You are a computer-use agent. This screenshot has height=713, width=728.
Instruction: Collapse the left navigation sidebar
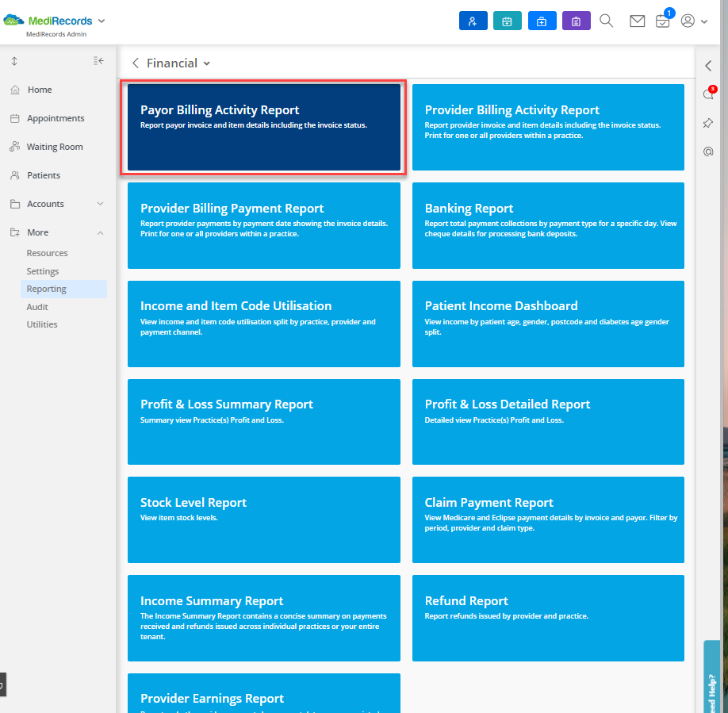(x=98, y=60)
